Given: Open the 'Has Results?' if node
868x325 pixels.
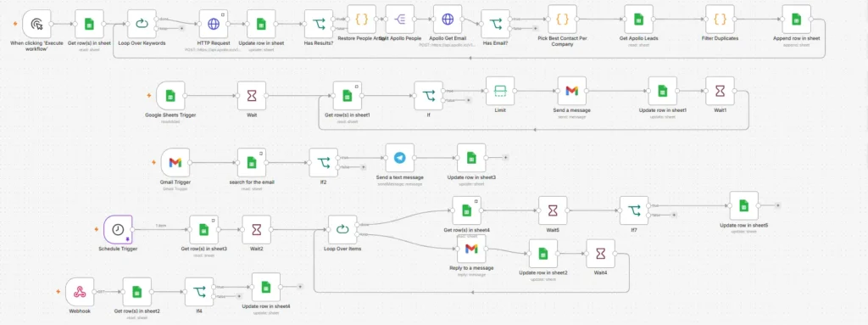Looking at the screenshot, I should [319, 24].
